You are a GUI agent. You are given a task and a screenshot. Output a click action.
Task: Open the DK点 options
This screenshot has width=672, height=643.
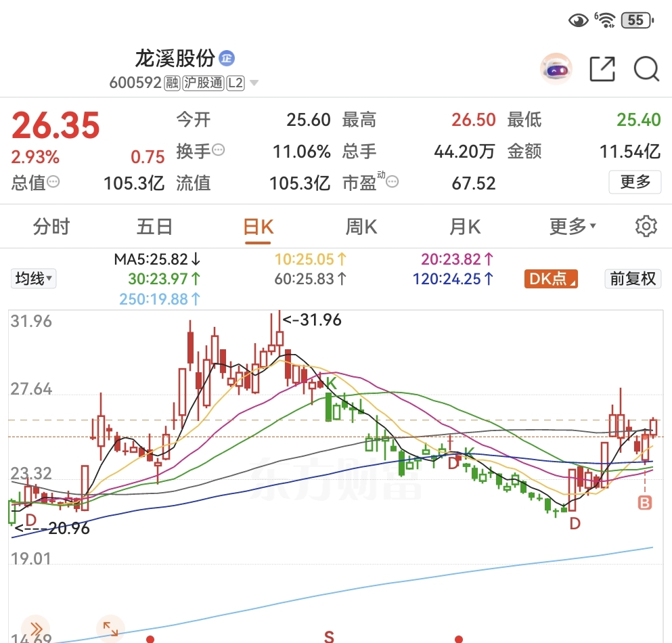[x=551, y=279]
